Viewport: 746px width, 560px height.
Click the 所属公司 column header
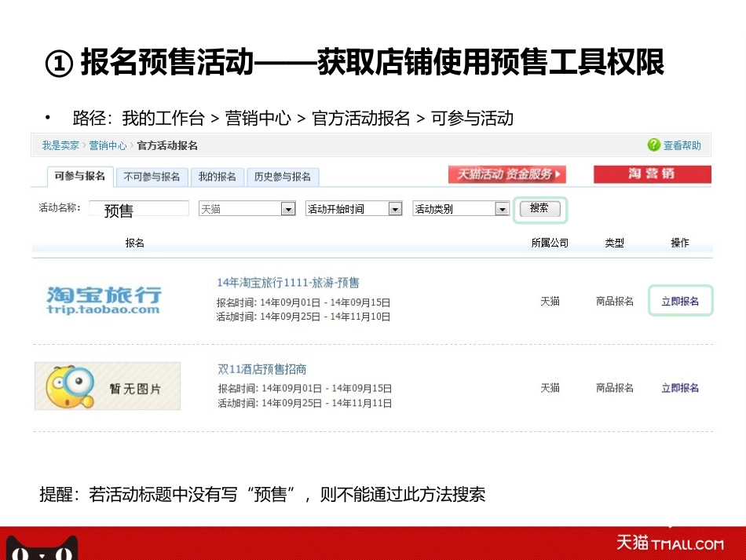coord(550,243)
